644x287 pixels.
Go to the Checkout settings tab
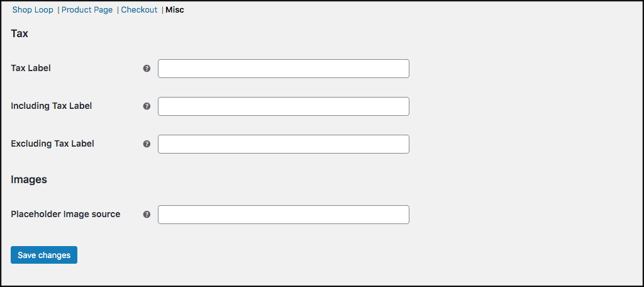139,10
